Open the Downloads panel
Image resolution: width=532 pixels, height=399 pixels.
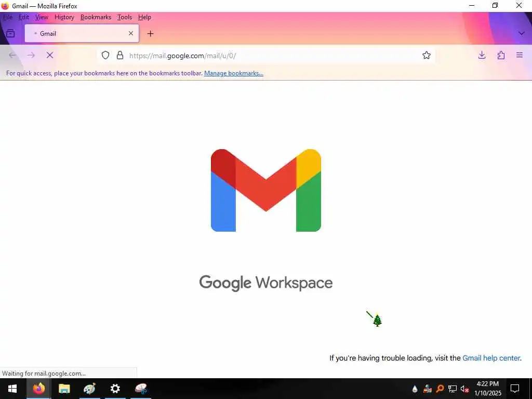coord(482,55)
